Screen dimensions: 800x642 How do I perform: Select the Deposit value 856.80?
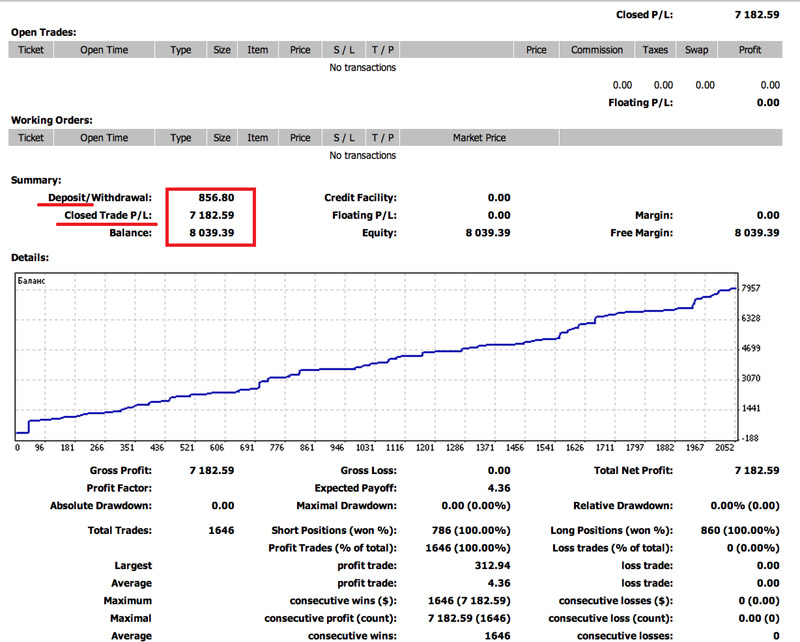[215, 198]
